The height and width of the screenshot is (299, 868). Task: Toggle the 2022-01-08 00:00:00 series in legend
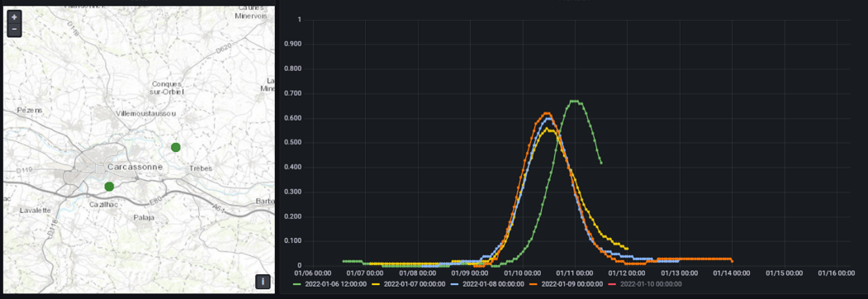493,284
